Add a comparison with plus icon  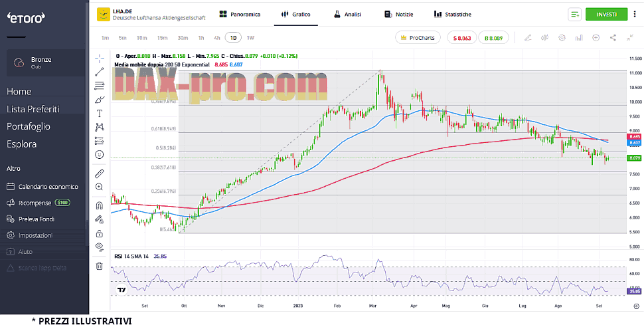click(596, 38)
